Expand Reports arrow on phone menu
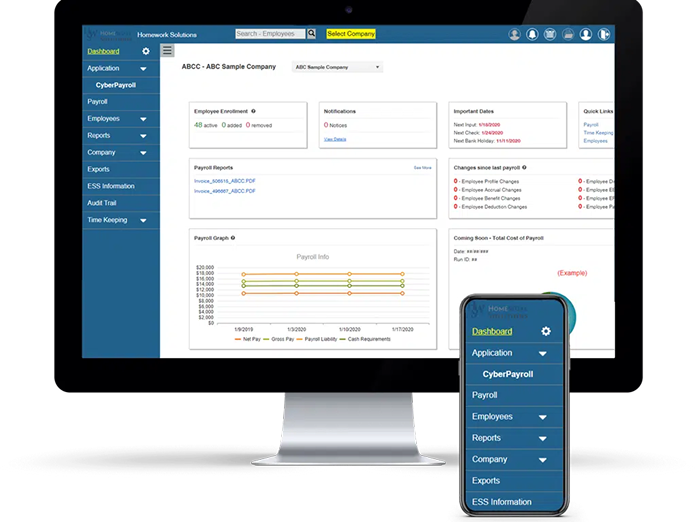This screenshot has height=522, width=696. (542, 439)
